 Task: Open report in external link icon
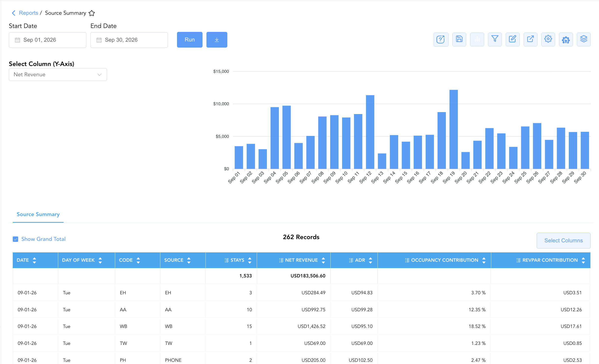pyautogui.click(x=530, y=39)
